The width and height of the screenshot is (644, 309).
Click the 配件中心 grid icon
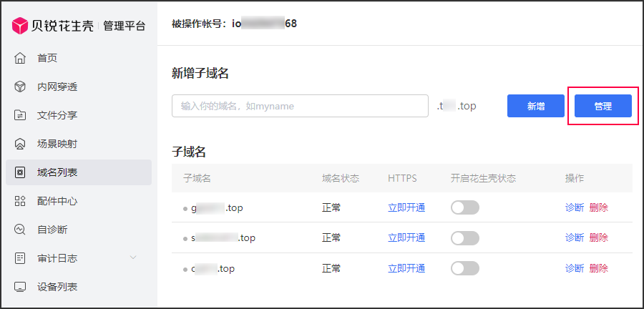[20, 201]
